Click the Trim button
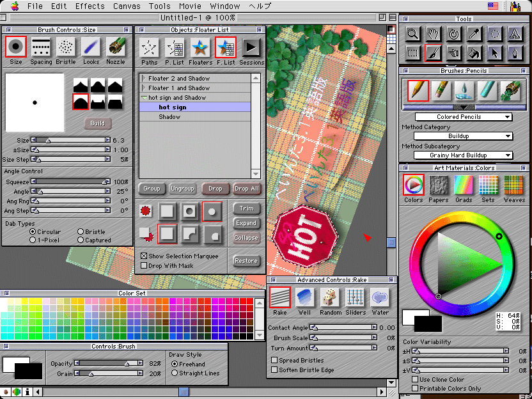This screenshot has height=399, width=532. [x=247, y=208]
